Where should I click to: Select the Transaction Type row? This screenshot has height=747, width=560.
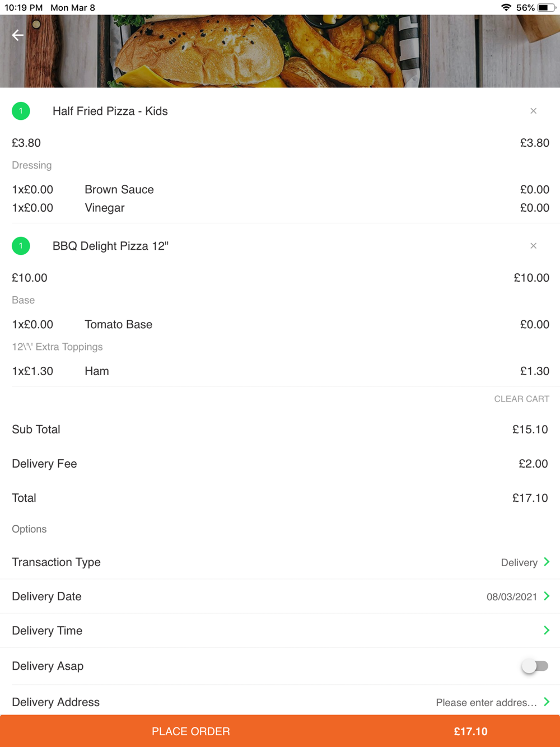point(280,562)
